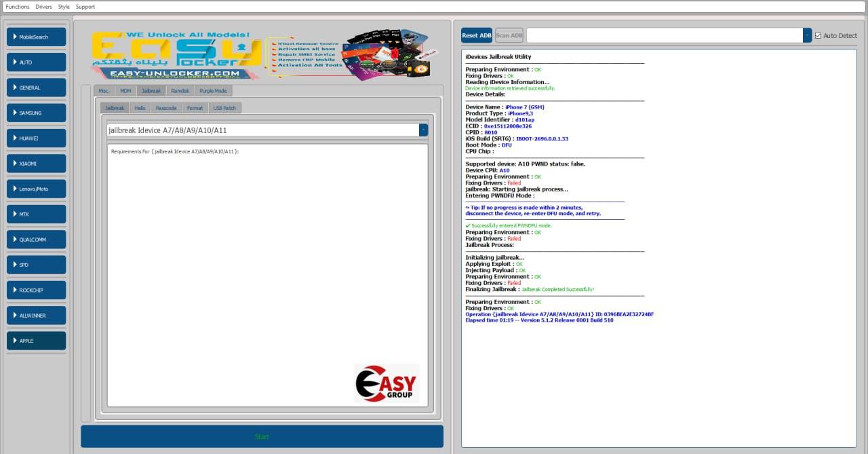This screenshot has height=454, width=868.
Task: Switch to the Misc. tab
Action: tap(104, 91)
